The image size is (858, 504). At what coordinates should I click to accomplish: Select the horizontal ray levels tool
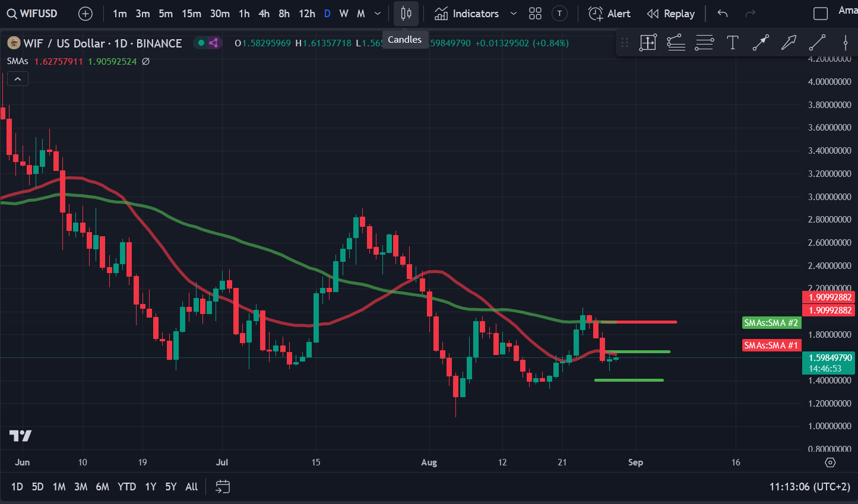tap(676, 43)
